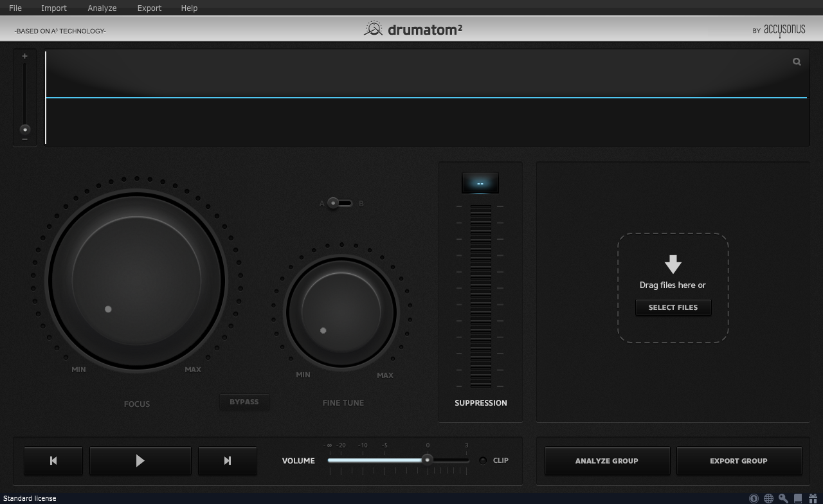Screen dimensions: 823x504
Task: Click the plus icon above the zoom slider
Action: point(25,56)
